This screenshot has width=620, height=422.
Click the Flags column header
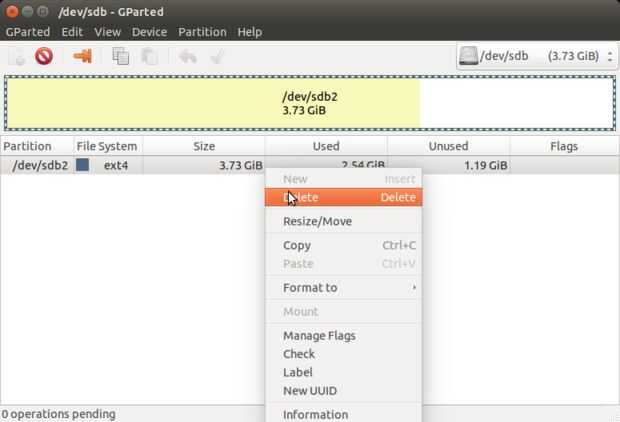coord(564,146)
